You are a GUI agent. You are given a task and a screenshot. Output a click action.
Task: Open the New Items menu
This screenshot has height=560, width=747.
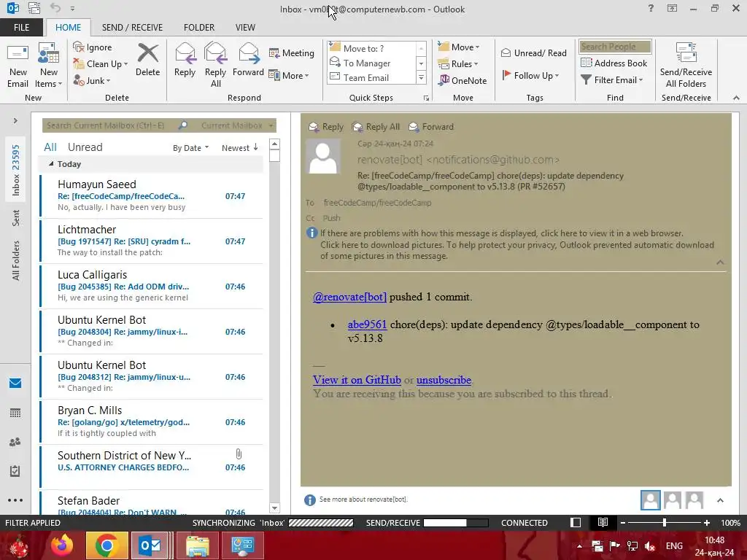click(x=49, y=66)
